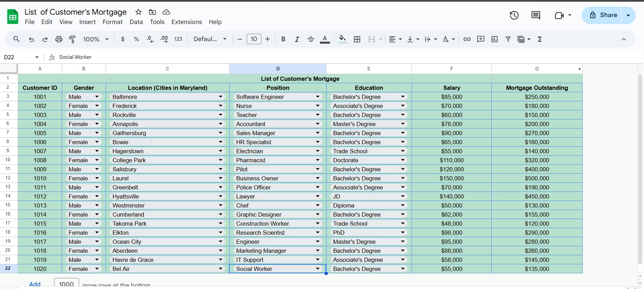This screenshot has width=644, height=289.
Task: Open the Format menu
Action: [113, 22]
